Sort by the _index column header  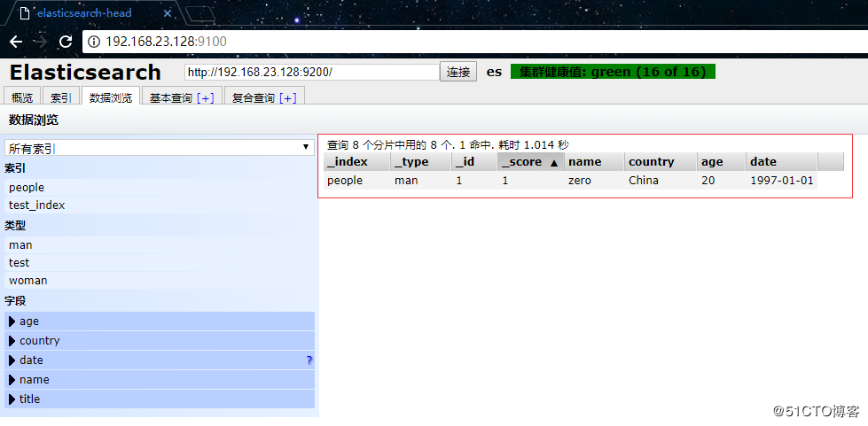(356, 161)
